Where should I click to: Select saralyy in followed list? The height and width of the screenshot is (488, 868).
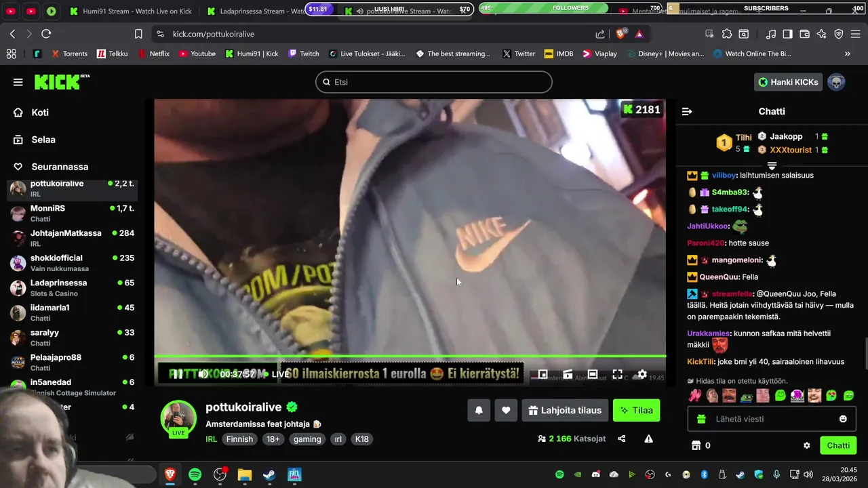[x=73, y=338]
